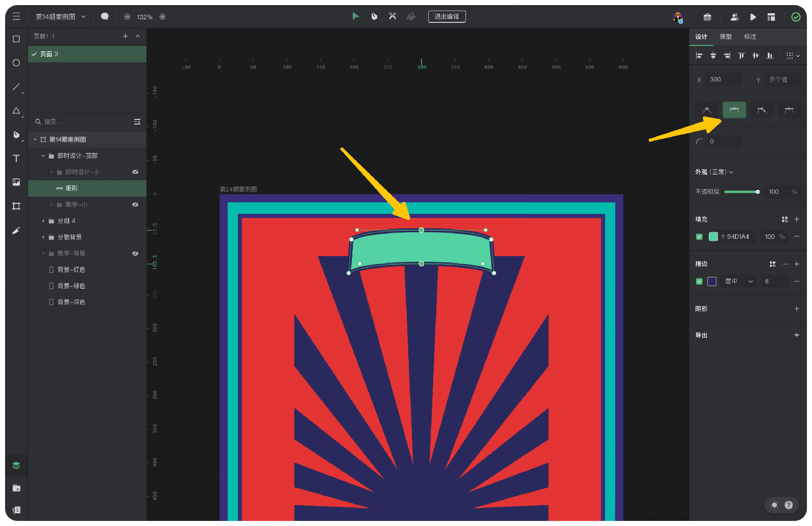Open the Layers panel icon
Image resolution: width=812 pixels, height=526 pixels.
tap(16, 466)
